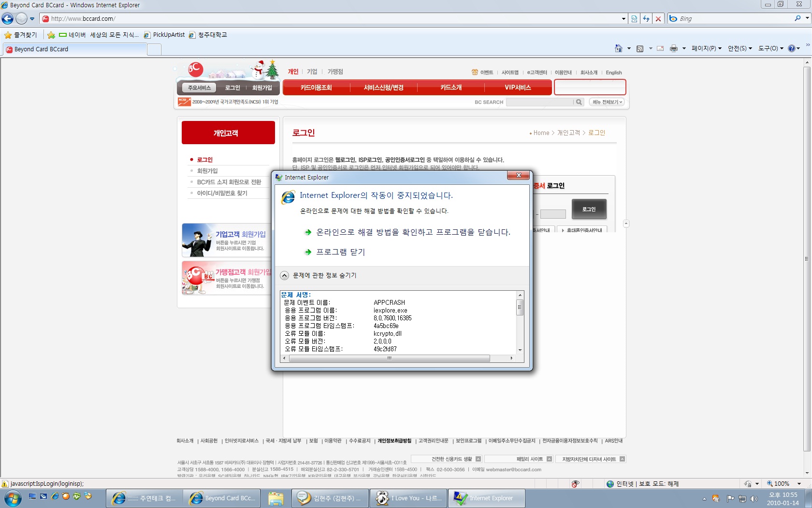Image resolution: width=812 pixels, height=508 pixels.
Task: Open the Favorites star button
Action: click(21, 35)
